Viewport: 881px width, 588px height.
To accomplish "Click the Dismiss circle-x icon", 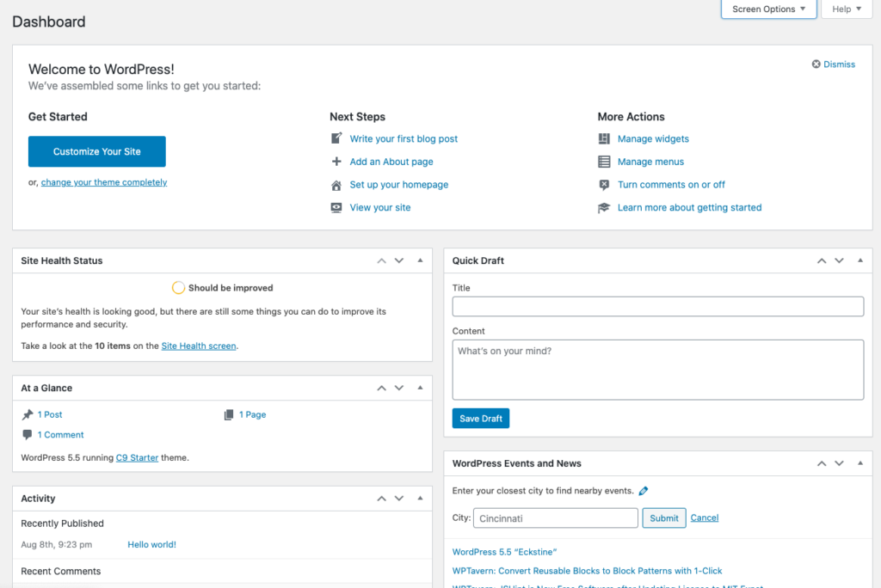I will tap(816, 64).
